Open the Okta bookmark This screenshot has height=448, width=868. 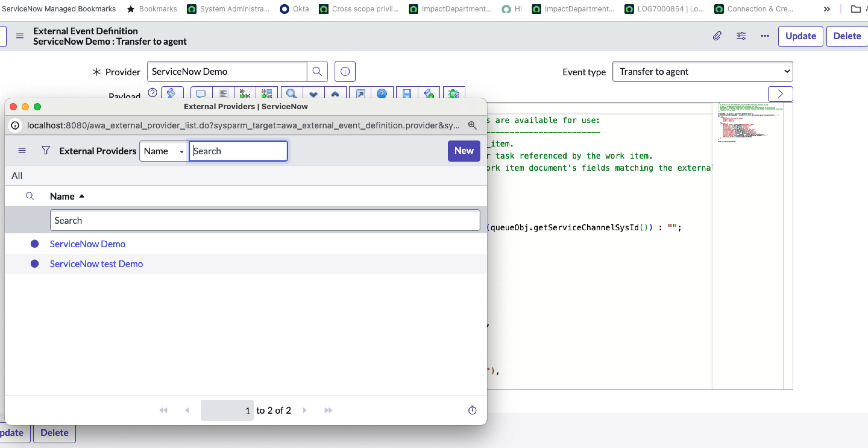pos(294,9)
